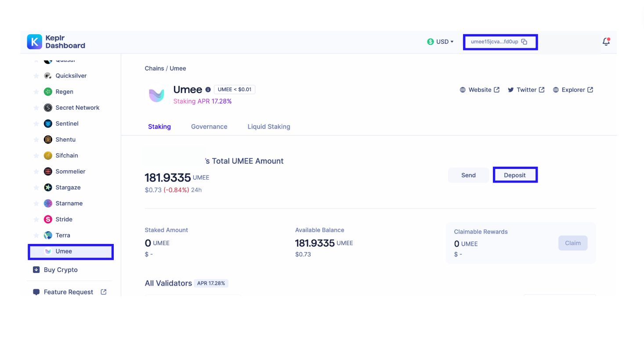Viewport: 644px width, 351px height.
Task: Open Umee Twitter link
Action: coord(526,90)
